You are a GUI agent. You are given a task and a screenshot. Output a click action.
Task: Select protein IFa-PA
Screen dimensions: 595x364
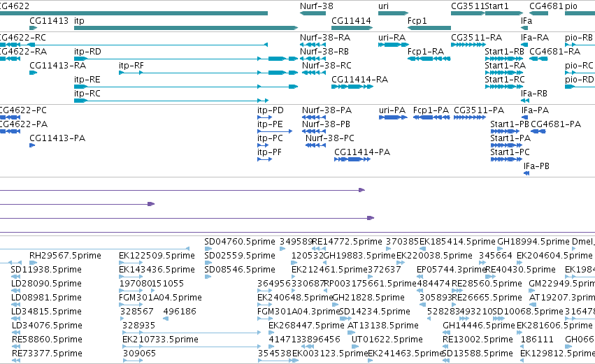coord(535,110)
